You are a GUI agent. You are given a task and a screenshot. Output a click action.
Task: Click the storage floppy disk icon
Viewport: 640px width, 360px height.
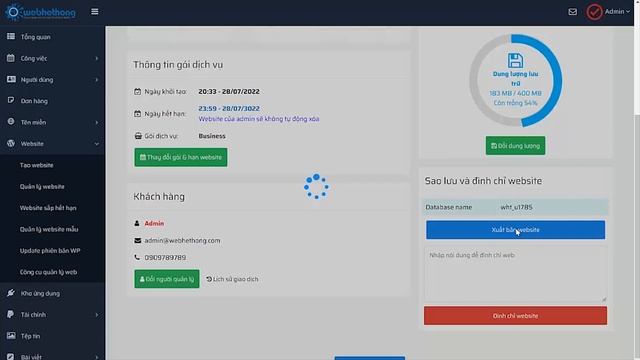(516, 60)
